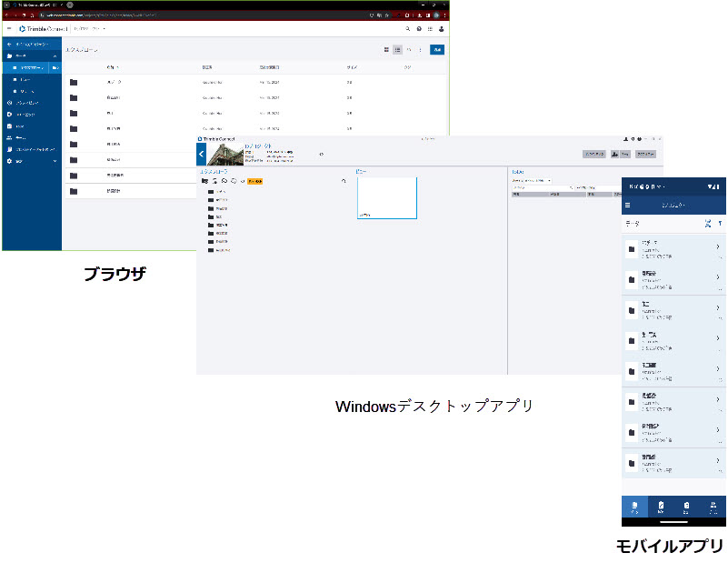The height and width of the screenshot is (573, 728).
Task: Collapse the Data section chevron in the browser sidebar
Action: point(55,55)
